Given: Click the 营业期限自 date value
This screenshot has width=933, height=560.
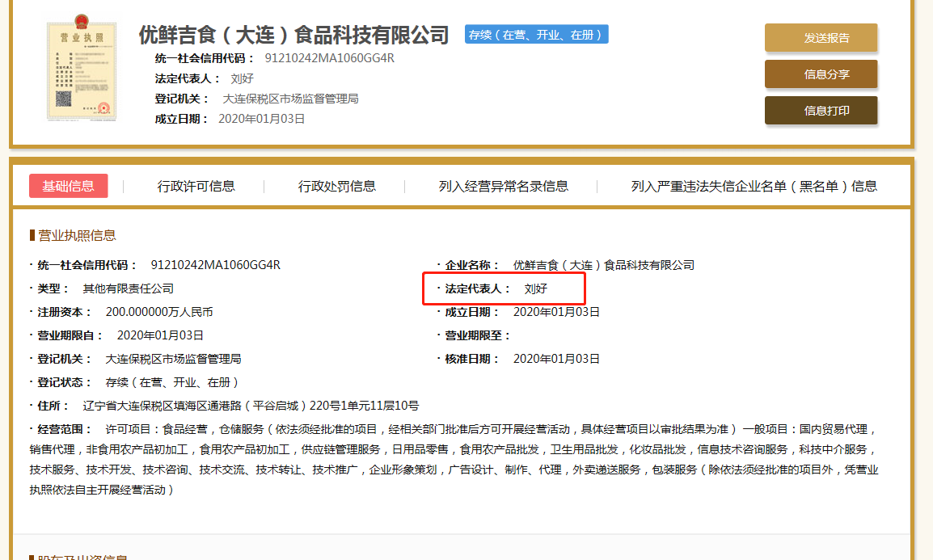Looking at the screenshot, I should coord(160,335).
